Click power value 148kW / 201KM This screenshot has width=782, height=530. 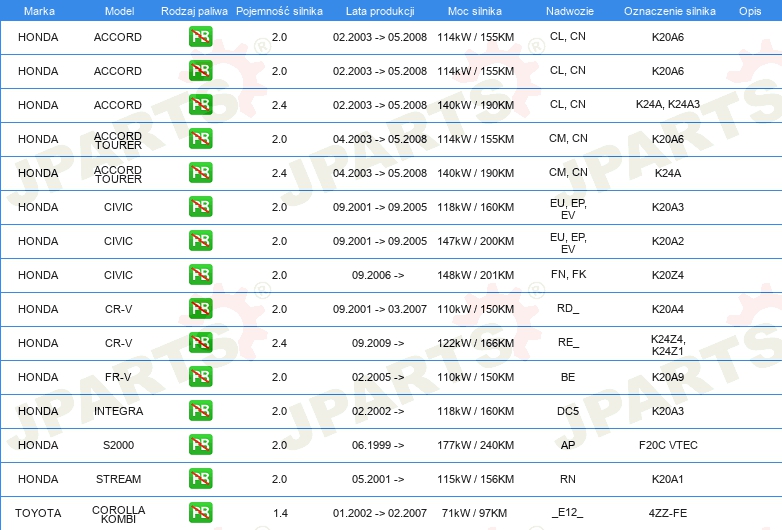475,275
